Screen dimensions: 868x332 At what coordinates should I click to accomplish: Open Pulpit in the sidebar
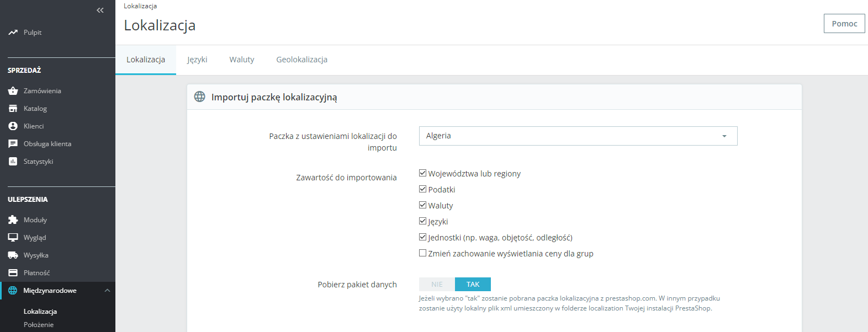(33, 33)
